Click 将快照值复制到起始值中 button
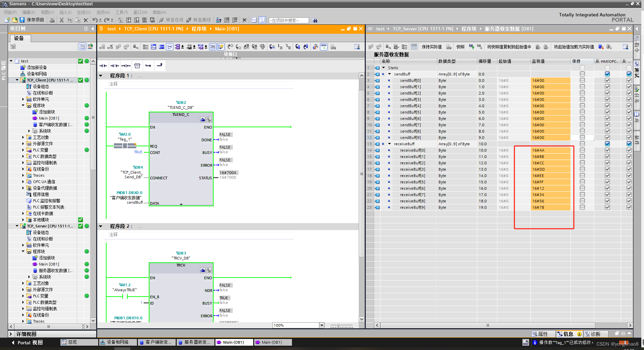 (x=509, y=47)
